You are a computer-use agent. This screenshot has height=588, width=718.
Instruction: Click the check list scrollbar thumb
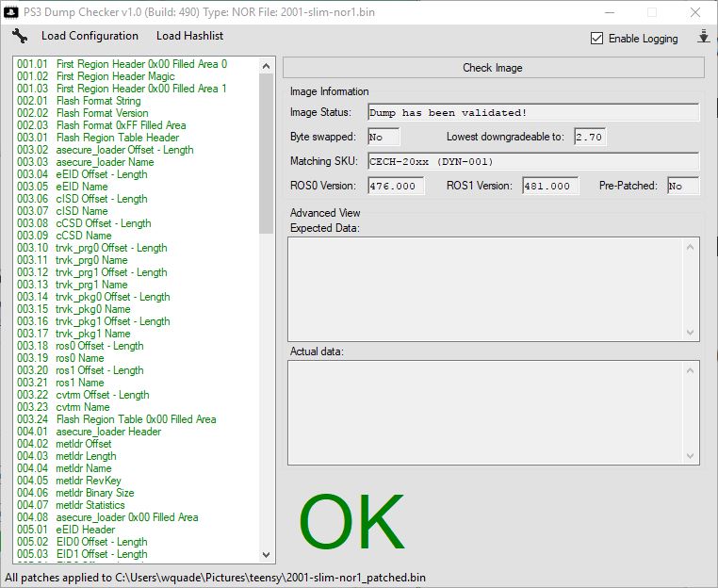click(x=266, y=154)
